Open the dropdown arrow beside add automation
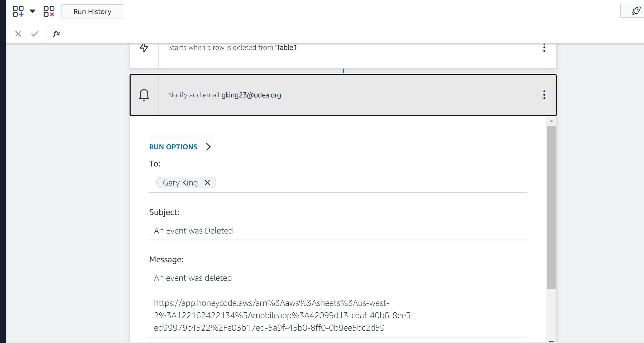This screenshot has height=343, width=644. [32, 11]
